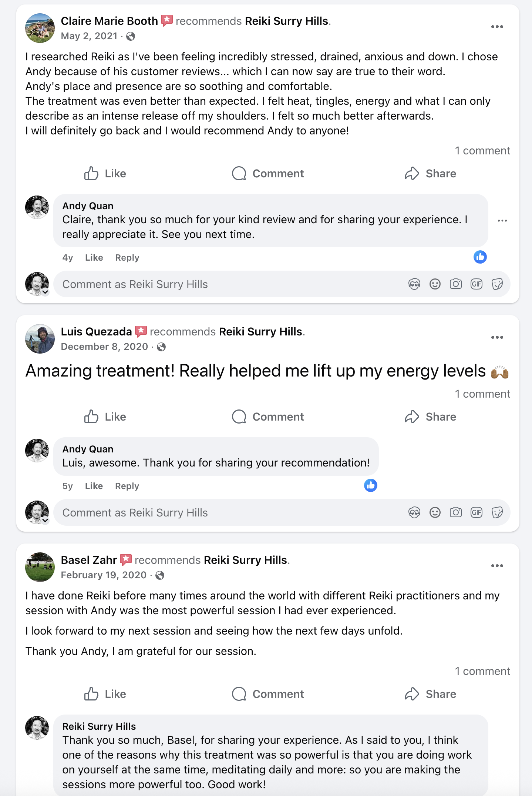Like Claire Marie Booth's recommendation post
Screen dimensions: 532x796
pos(105,173)
